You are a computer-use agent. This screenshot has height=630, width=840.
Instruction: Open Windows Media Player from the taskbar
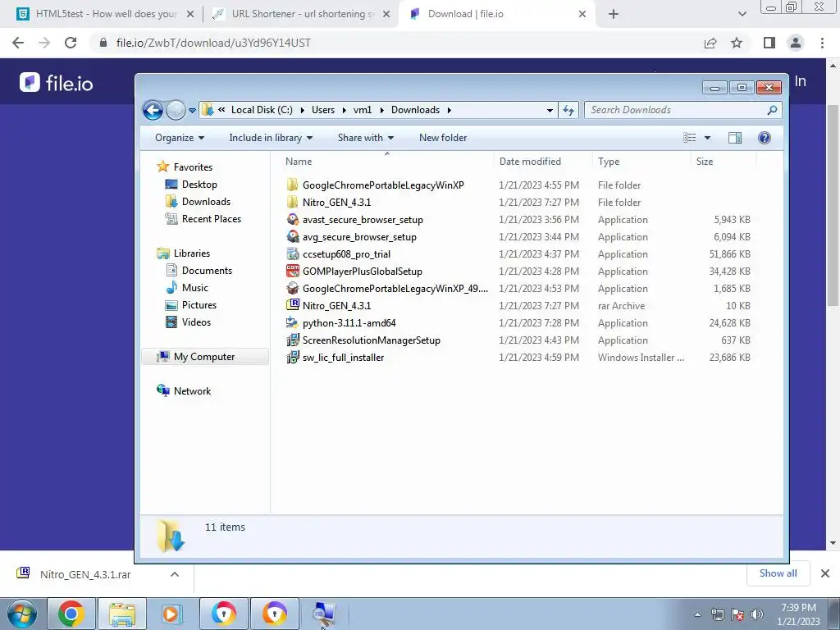point(172,614)
